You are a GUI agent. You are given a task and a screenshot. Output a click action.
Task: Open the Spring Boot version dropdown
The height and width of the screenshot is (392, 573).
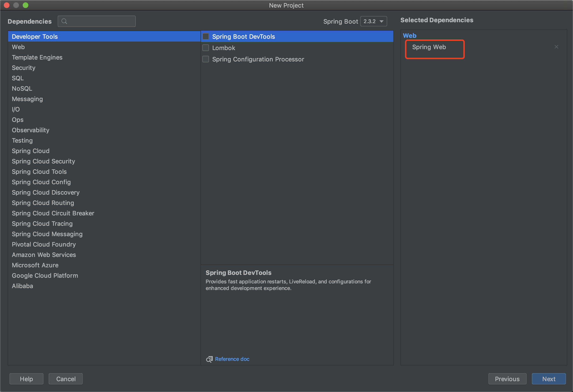tap(373, 21)
